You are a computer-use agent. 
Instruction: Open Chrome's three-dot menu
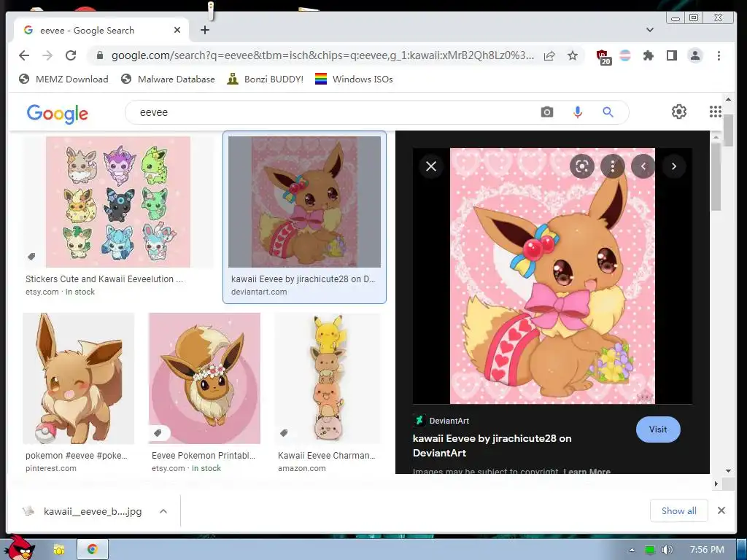(x=719, y=55)
